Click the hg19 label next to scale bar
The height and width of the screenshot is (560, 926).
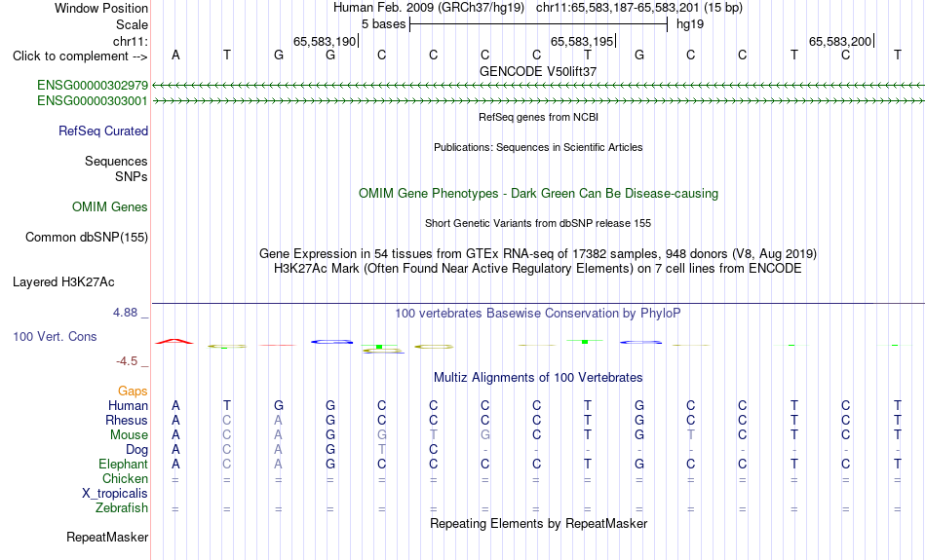(x=690, y=24)
